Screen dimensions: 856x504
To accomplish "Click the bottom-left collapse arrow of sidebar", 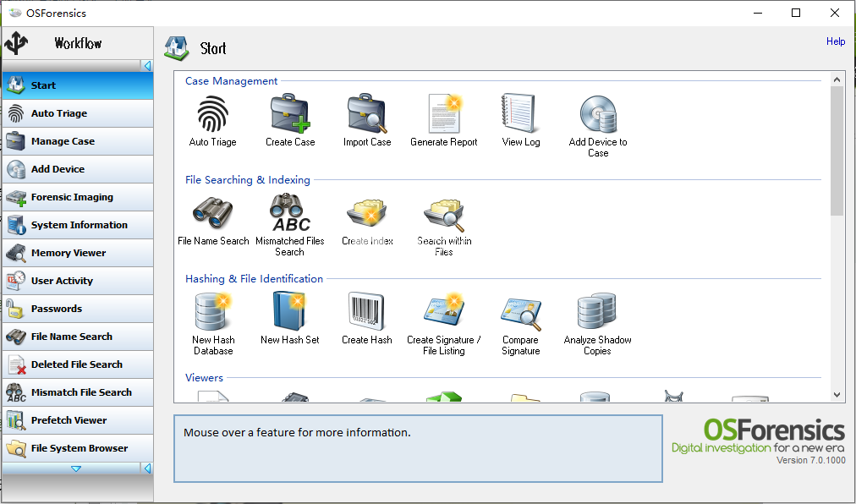I will 147,468.
